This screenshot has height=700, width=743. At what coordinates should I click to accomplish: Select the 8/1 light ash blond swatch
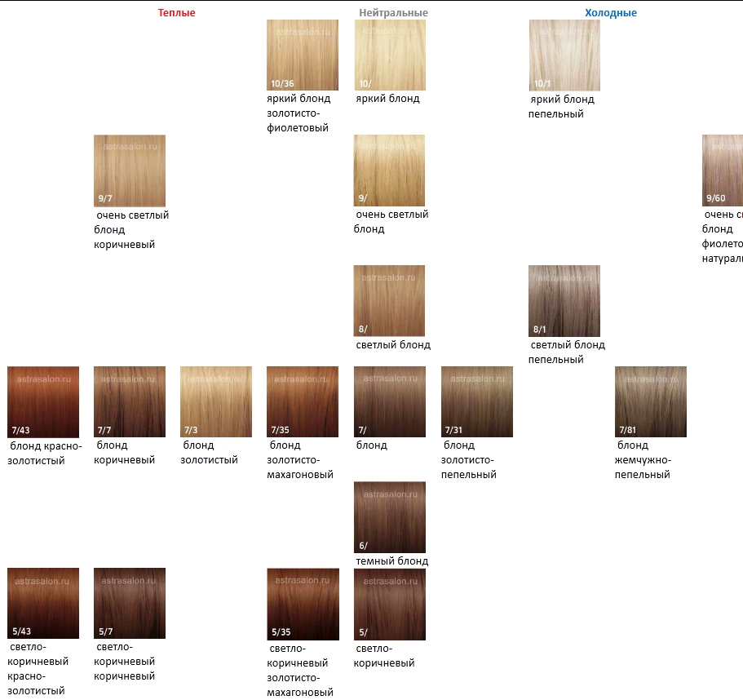(564, 301)
